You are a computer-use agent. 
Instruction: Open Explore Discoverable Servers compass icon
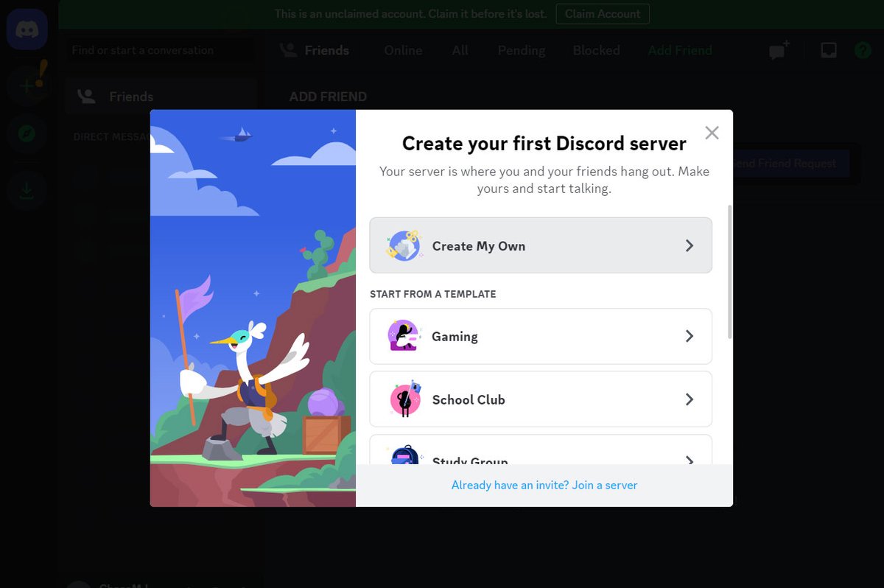tap(27, 134)
